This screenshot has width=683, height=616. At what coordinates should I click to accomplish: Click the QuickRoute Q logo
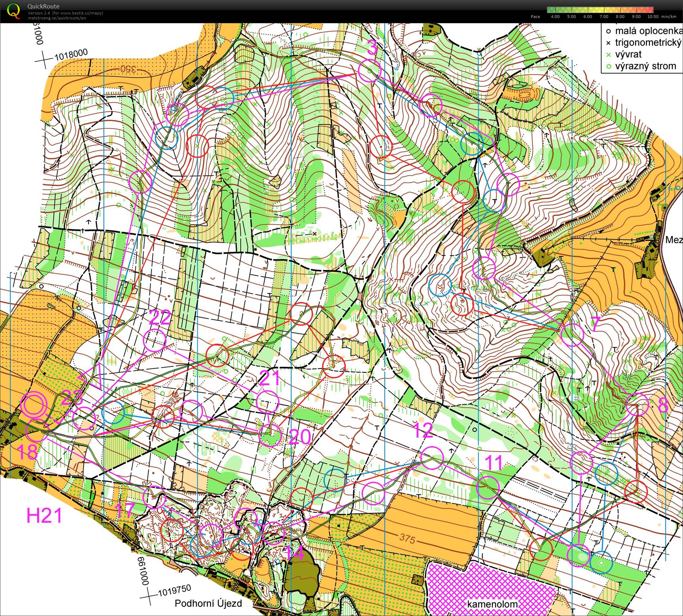[13, 10]
